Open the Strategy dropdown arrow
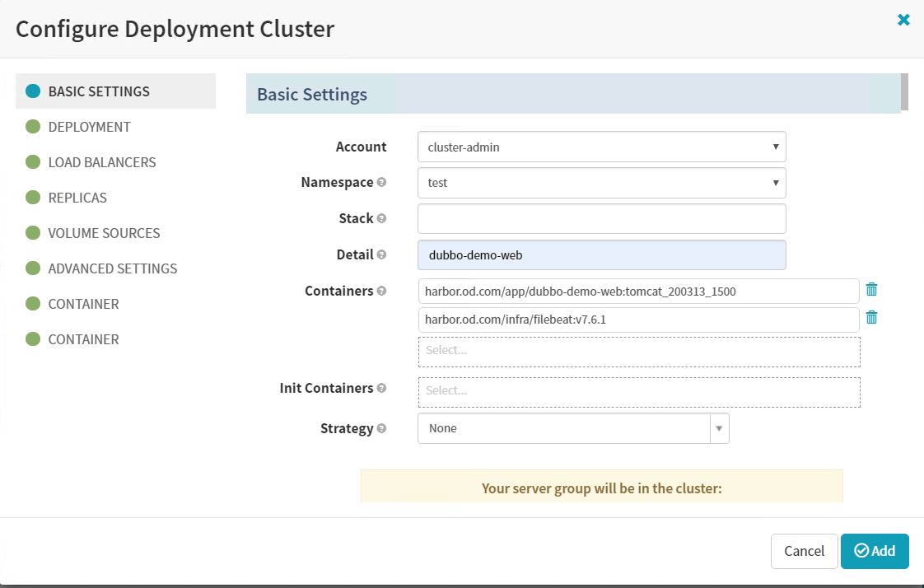The width and height of the screenshot is (924, 588). click(719, 428)
